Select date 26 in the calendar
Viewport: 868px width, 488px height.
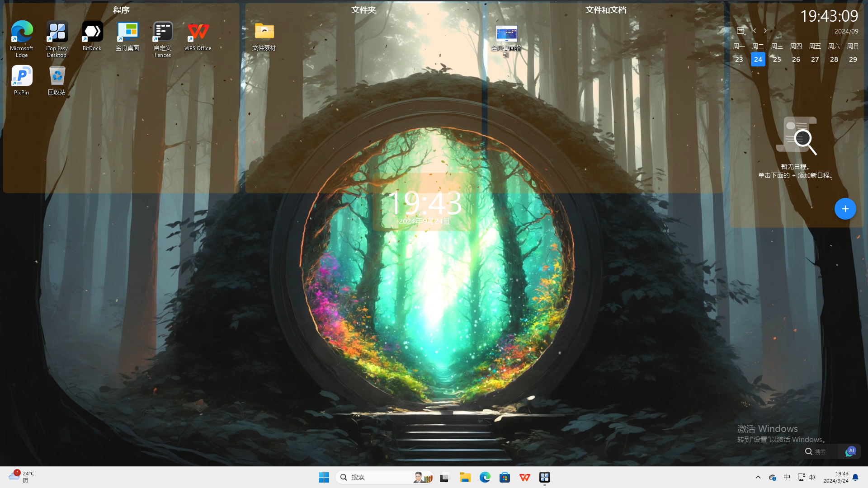click(796, 59)
